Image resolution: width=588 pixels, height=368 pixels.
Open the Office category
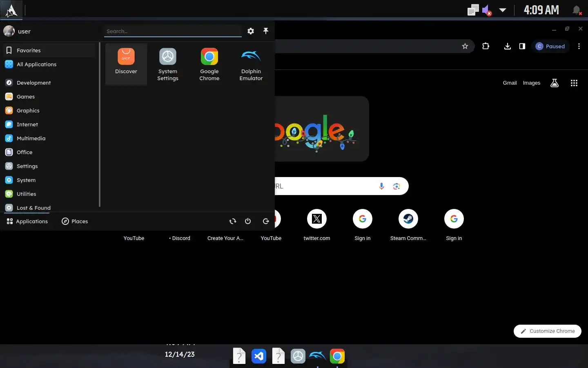coord(49,152)
